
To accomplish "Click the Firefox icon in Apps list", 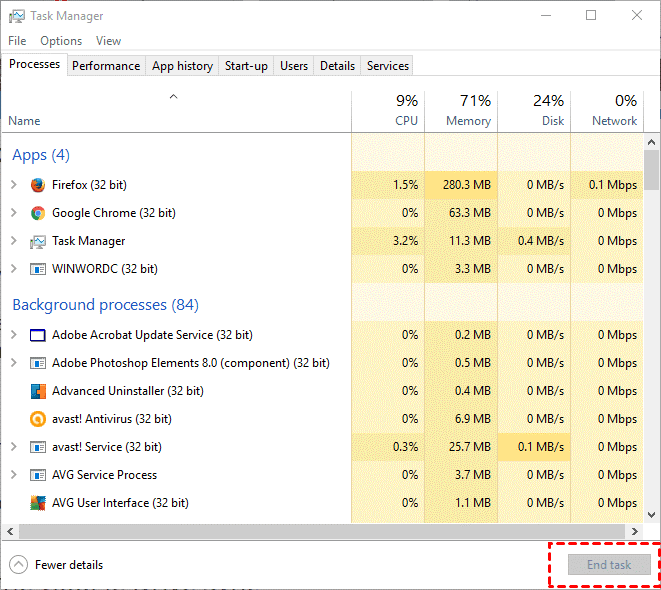I will pyautogui.click(x=38, y=185).
